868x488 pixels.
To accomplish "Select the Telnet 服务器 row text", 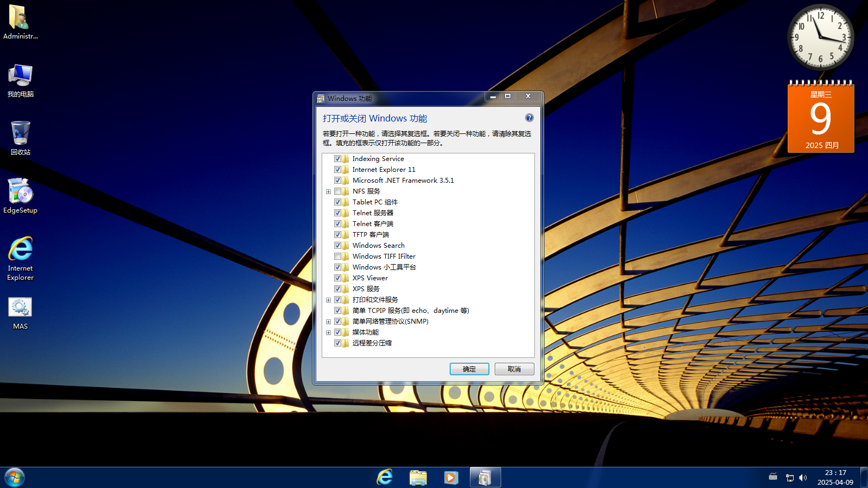I will [373, 213].
